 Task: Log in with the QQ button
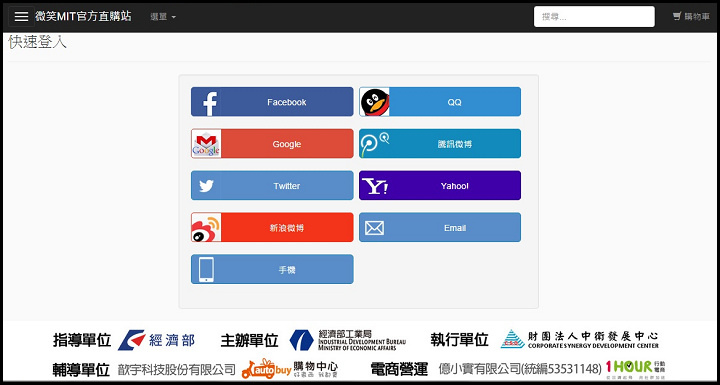click(440, 102)
